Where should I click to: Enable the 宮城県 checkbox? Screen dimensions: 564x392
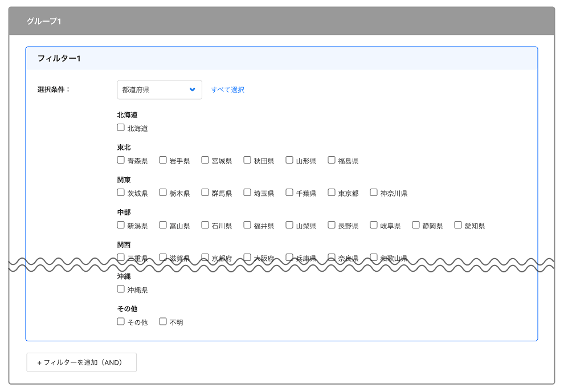205,160
